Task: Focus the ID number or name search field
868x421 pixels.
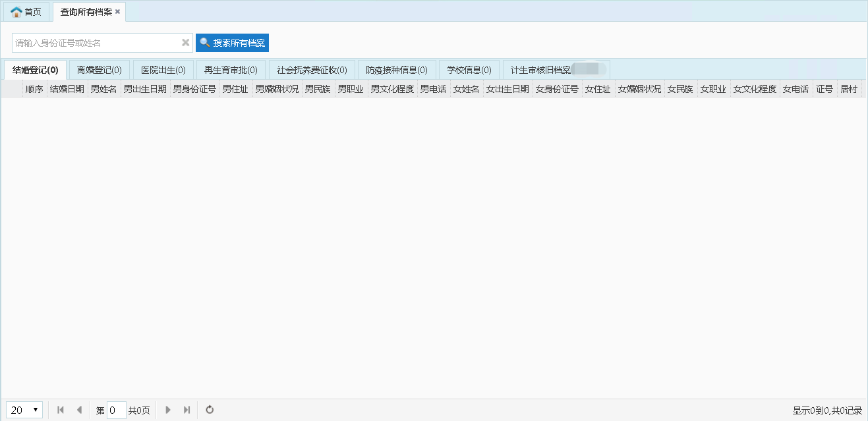Action: [96, 43]
